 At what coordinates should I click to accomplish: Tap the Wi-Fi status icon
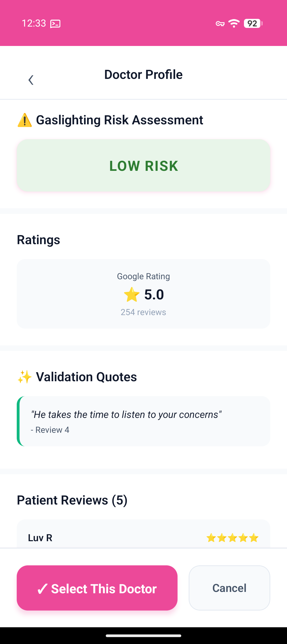pos(234,23)
